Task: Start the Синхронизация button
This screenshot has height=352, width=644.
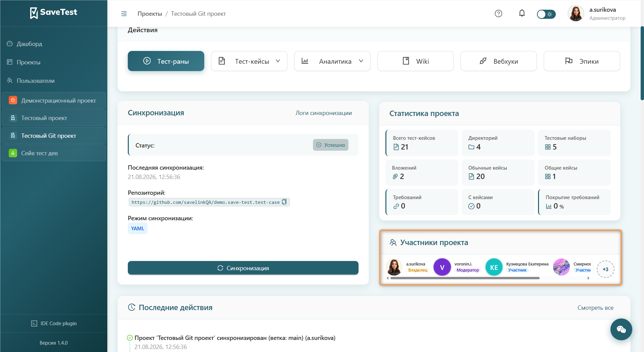Action: coord(243,268)
